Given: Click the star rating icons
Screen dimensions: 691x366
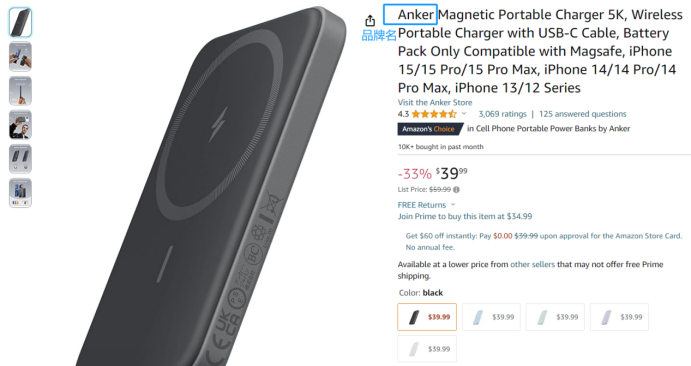Looking at the screenshot, I should click(x=434, y=114).
